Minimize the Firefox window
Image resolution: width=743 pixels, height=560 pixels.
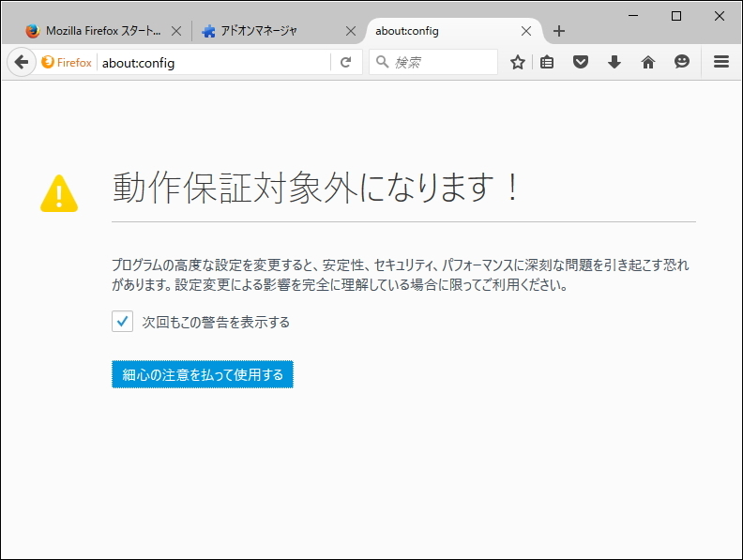point(633,16)
